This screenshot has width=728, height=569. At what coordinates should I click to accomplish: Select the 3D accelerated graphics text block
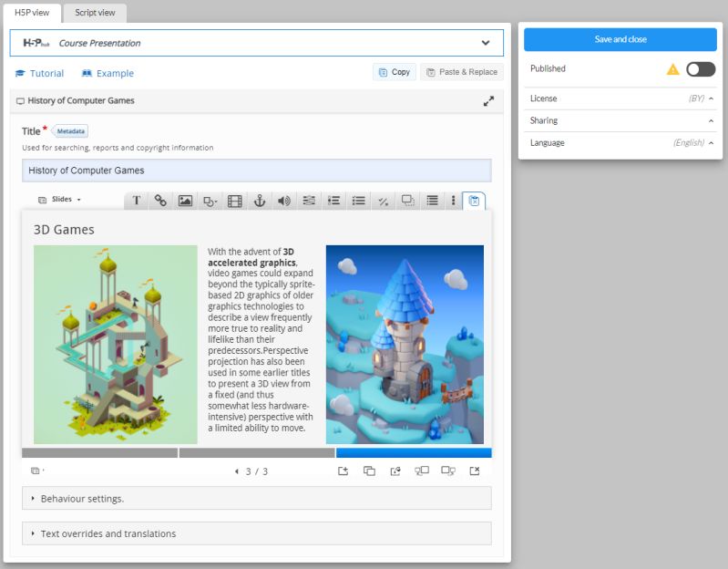[x=261, y=339]
